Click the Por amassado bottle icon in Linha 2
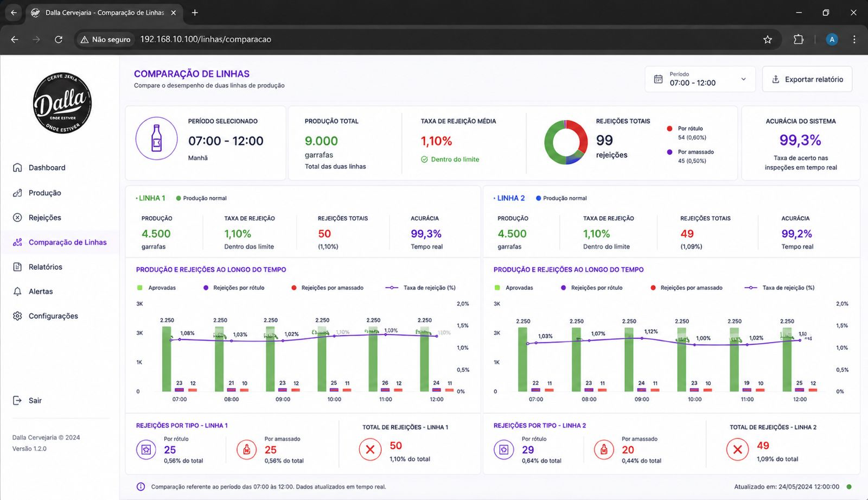 coord(604,450)
